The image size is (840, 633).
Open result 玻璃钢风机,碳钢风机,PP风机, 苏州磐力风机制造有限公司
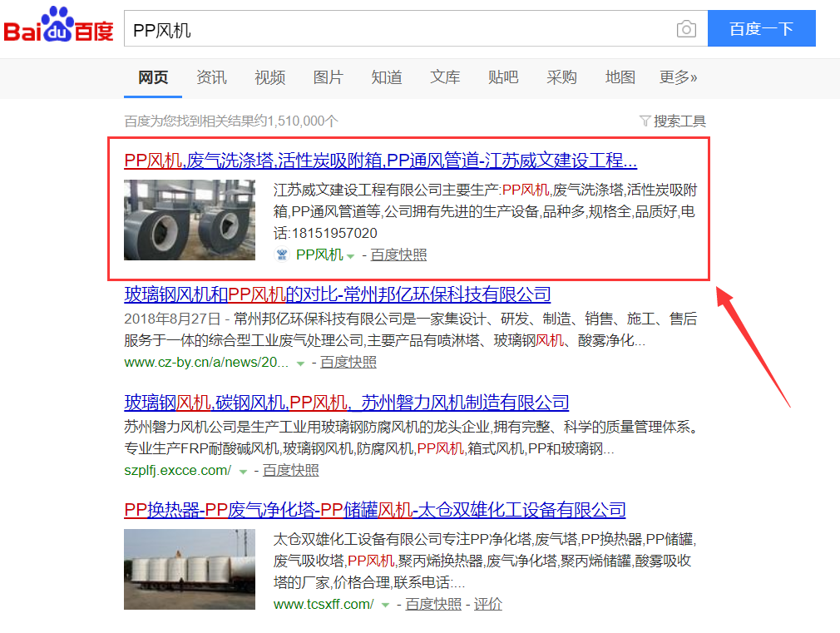coord(347,402)
